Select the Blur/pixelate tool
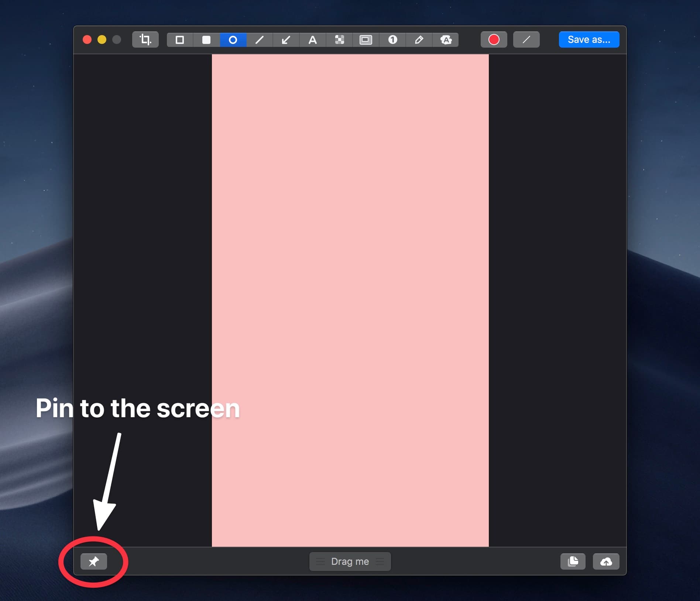 339,40
